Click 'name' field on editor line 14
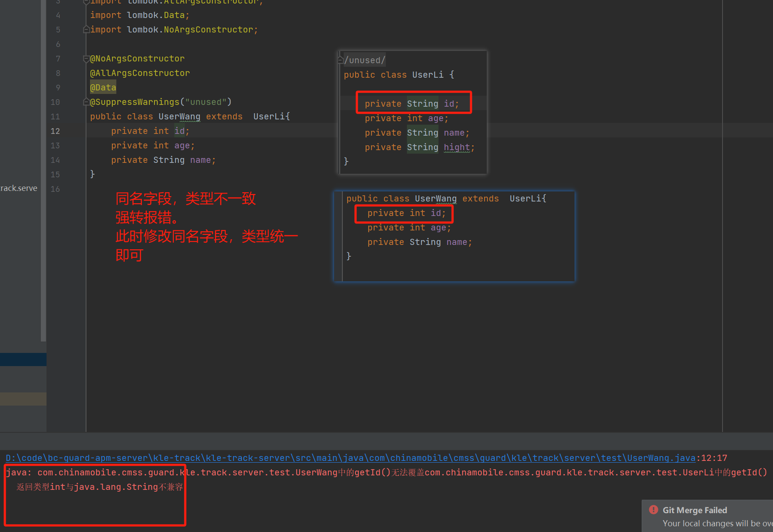This screenshot has width=773, height=532. tap(201, 160)
